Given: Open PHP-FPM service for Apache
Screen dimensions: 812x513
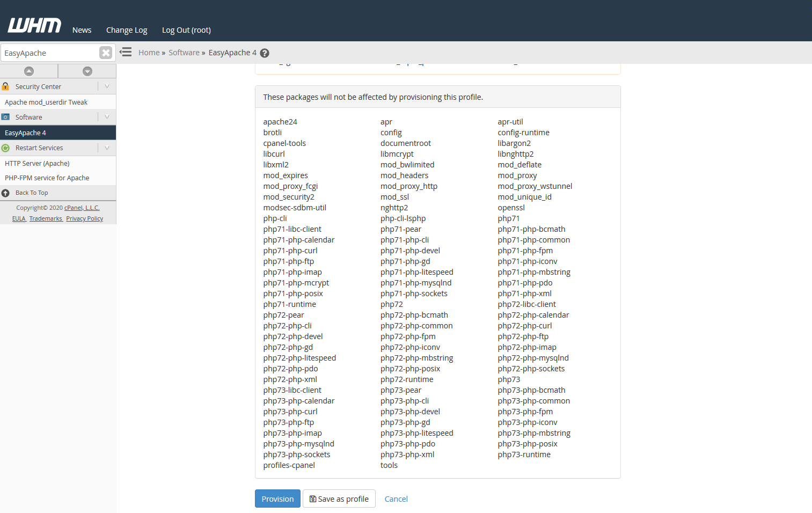Looking at the screenshot, I should pos(47,178).
